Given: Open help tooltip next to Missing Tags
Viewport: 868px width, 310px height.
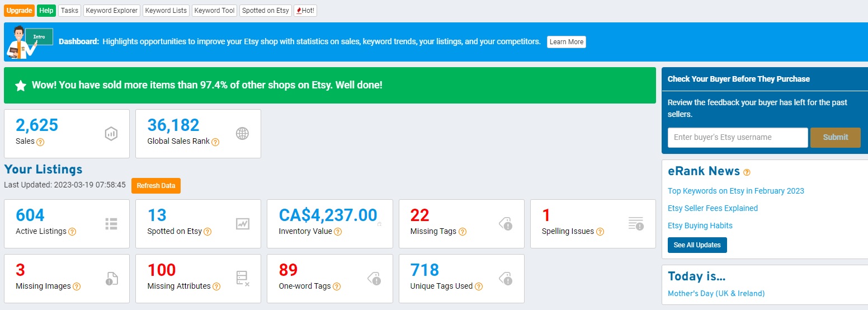Looking at the screenshot, I should coord(462,232).
